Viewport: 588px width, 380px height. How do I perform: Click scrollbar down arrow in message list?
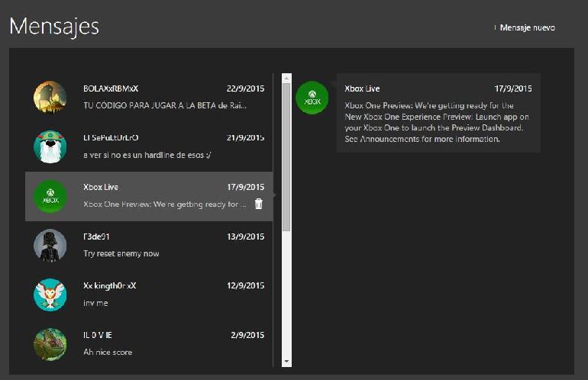point(286,362)
